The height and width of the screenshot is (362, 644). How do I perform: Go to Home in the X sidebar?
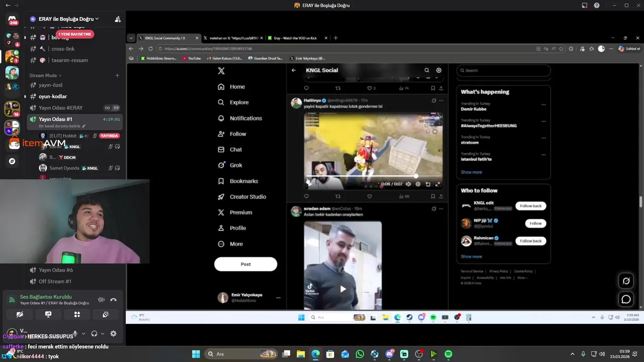pyautogui.click(x=231, y=87)
